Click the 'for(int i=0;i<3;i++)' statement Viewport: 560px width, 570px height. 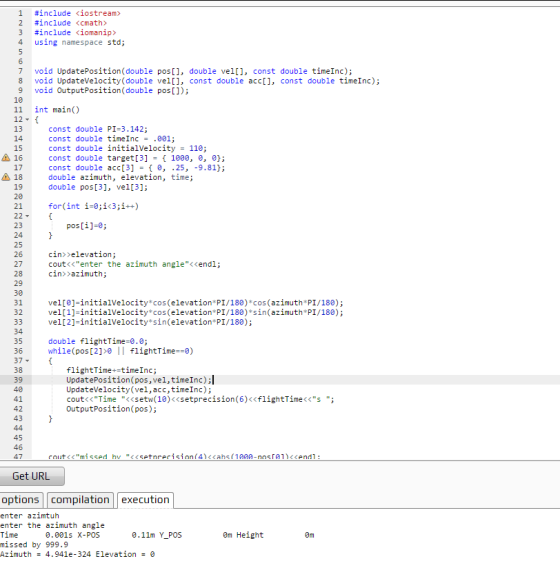[93, 206]
